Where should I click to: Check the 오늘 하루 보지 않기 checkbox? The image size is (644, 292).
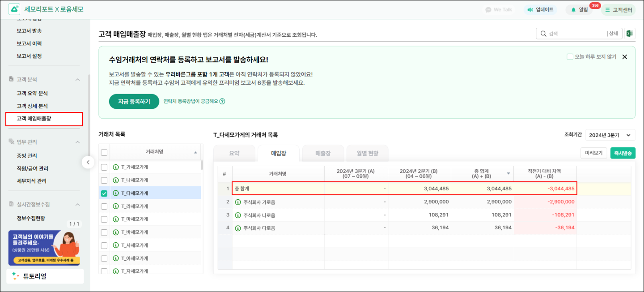point(570,57)
